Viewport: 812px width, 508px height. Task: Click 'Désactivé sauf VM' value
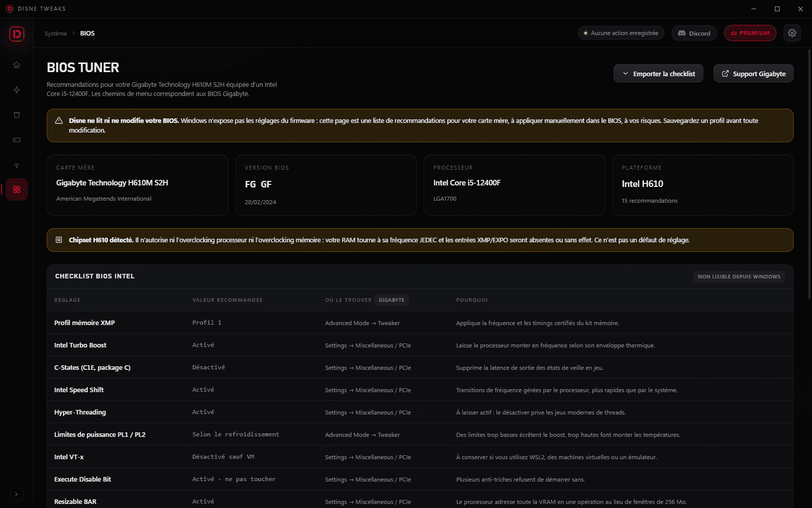(x=223, y=457)
